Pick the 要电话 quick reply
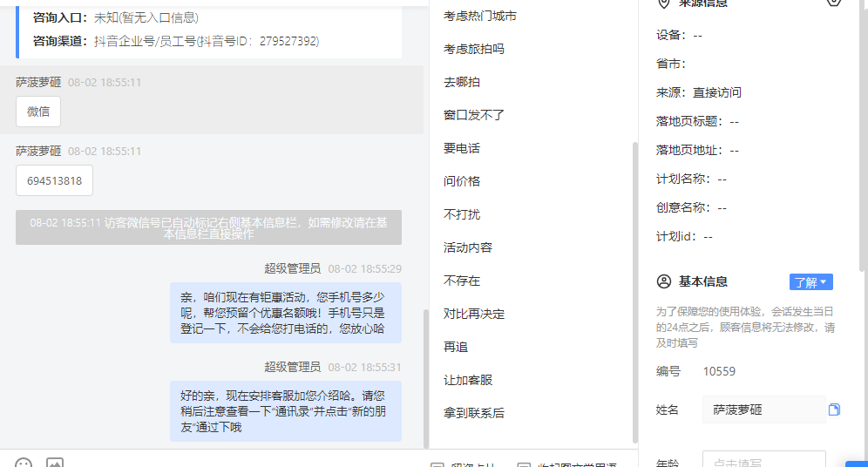 pos(462,148)
